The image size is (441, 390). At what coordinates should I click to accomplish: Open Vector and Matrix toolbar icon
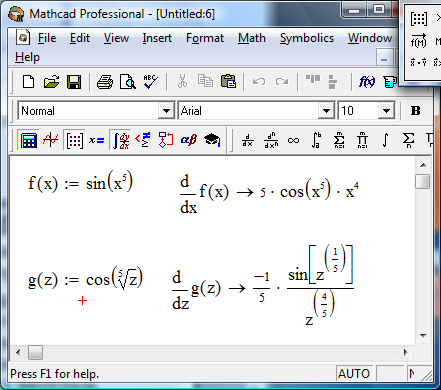[x=74, y=140]
